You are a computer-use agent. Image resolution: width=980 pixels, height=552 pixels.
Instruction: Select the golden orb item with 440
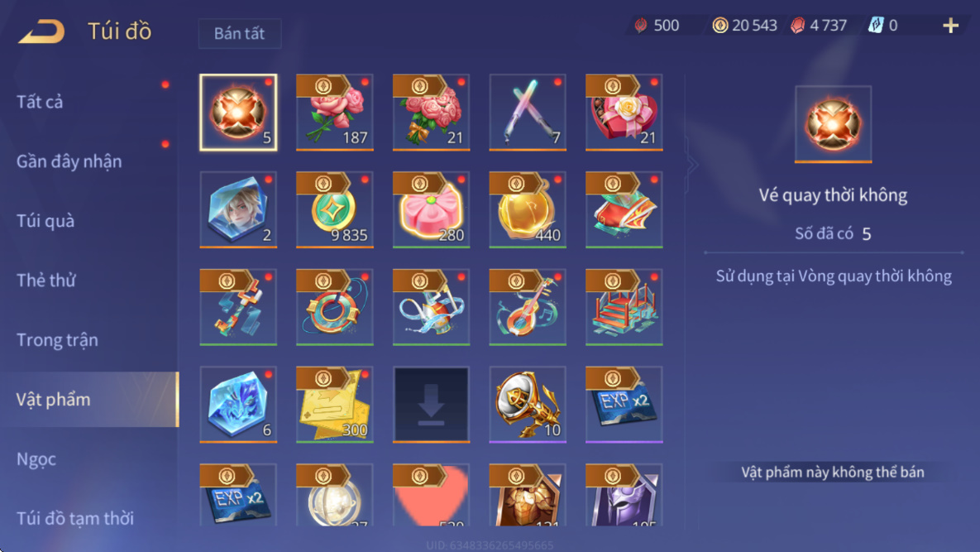(528, 210)
